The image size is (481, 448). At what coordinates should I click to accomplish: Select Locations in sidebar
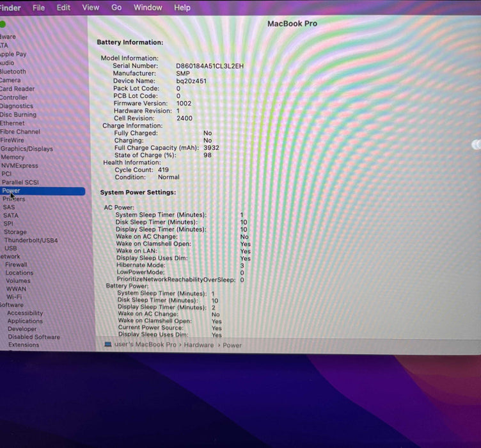tap(19, 273)
